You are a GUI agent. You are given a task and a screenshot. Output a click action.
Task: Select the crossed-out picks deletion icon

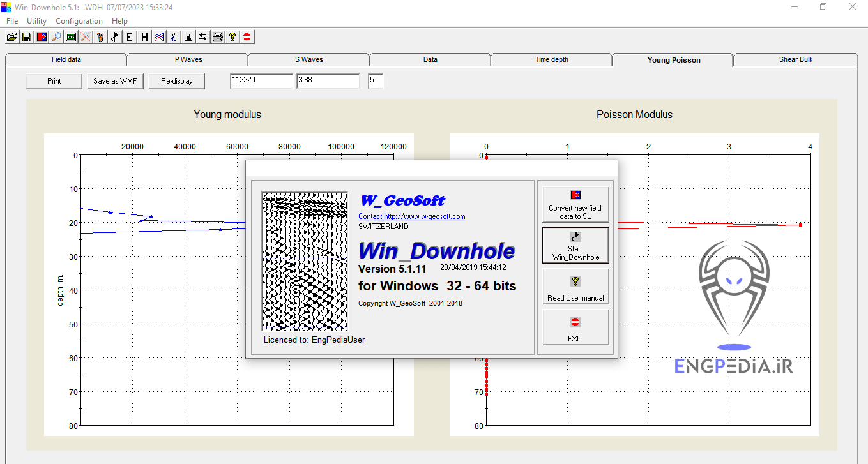(85, 36)
